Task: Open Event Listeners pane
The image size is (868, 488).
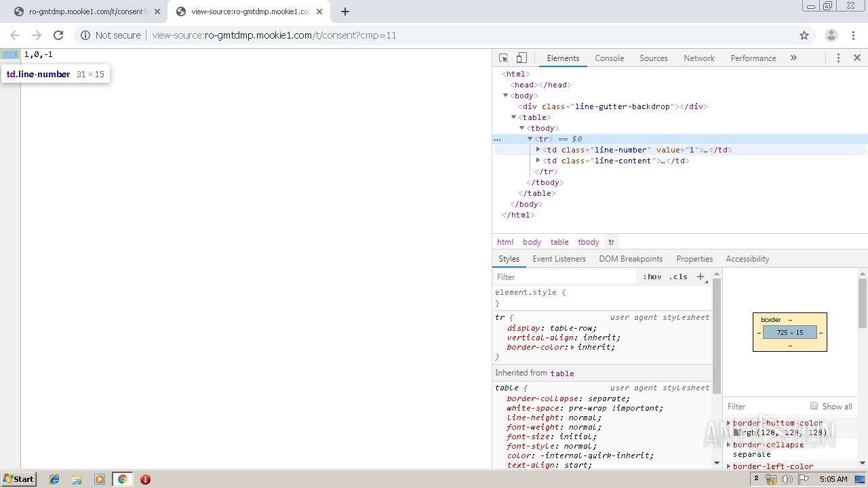Action: click(x=559, y=259)
